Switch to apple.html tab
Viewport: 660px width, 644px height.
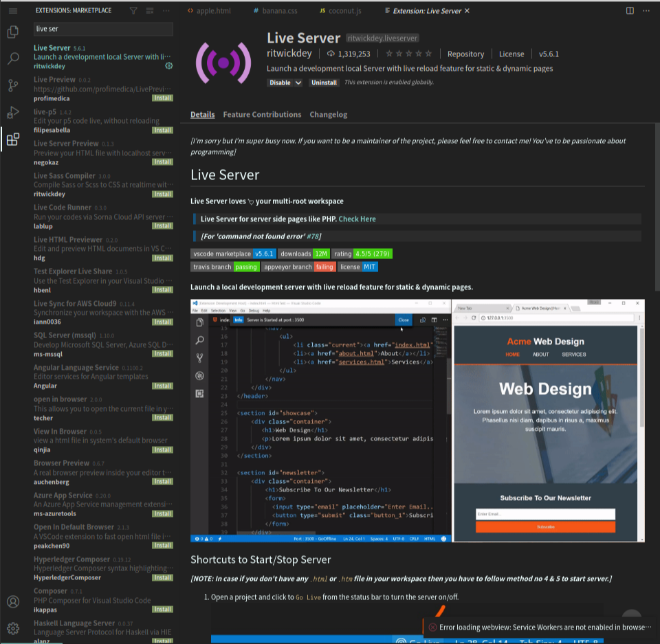point(209,11)
